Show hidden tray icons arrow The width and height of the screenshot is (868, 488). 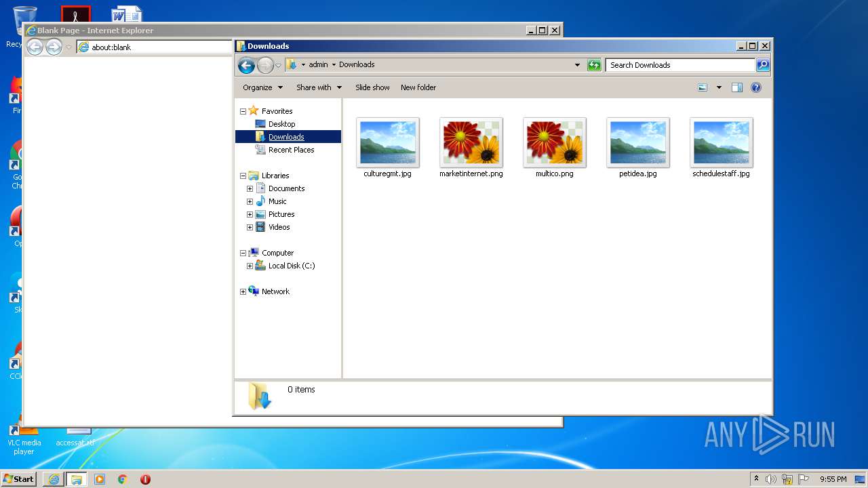pos(757,479)
